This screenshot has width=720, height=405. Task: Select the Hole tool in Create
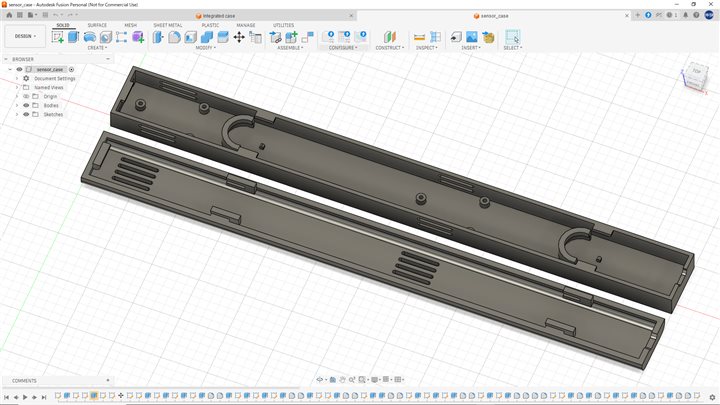click(x=106, y=37)
